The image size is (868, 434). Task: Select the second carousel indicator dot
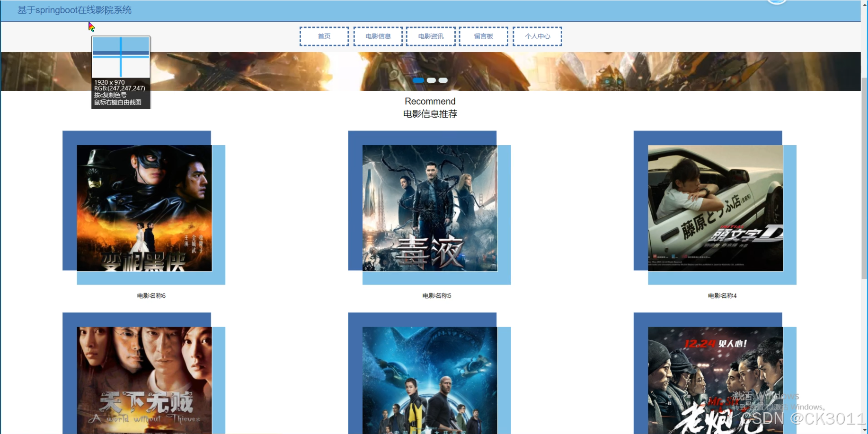point(431,80)
